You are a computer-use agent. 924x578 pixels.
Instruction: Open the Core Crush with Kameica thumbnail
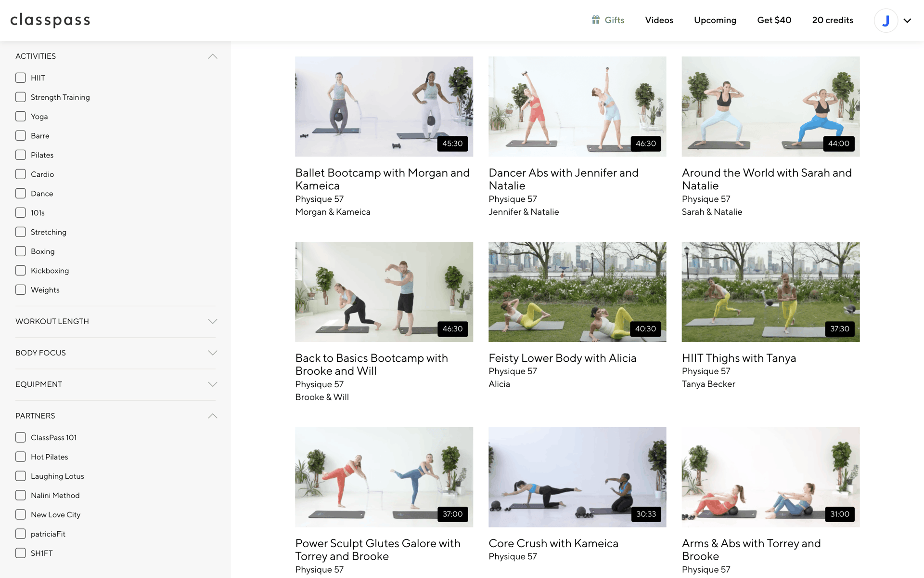577,477
